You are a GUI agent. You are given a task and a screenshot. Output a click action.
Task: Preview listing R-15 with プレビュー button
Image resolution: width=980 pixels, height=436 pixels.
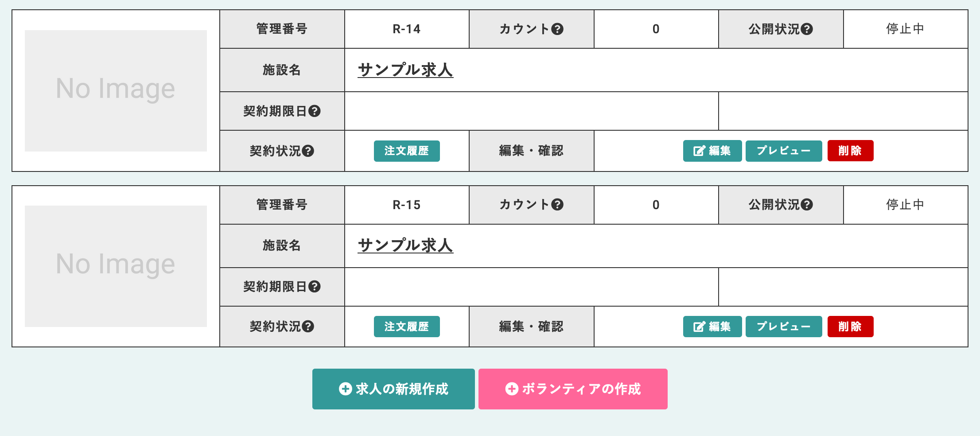(783, 327)
